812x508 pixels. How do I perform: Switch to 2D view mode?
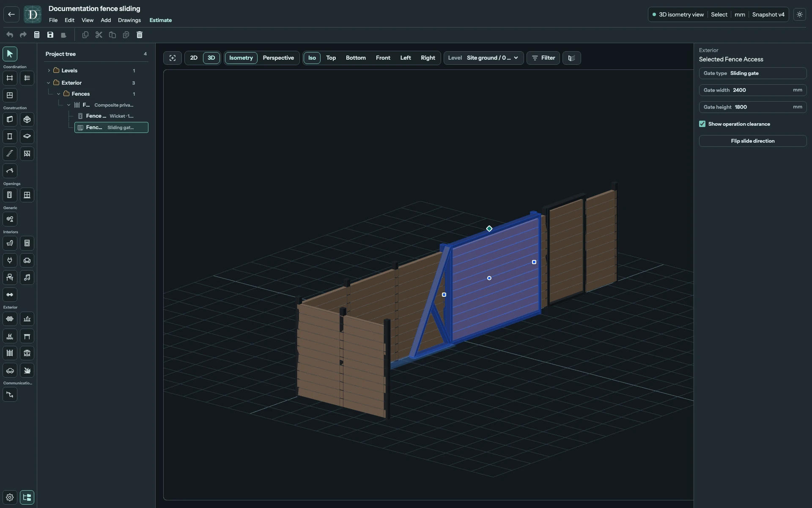[194, 58]
